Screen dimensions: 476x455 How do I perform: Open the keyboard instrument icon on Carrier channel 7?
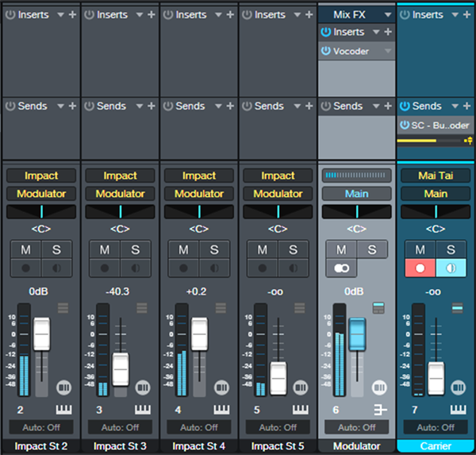458,410
